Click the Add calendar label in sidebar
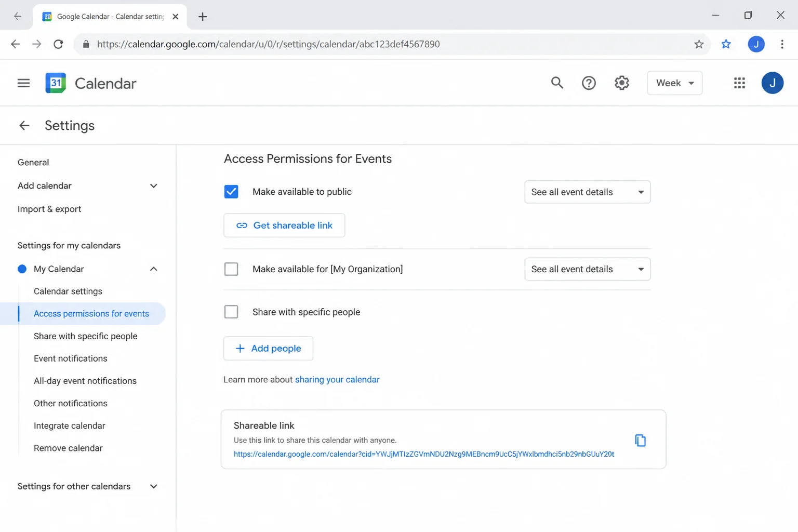The height and width of the screenshot is (532, 798). (x=45, y=186)
